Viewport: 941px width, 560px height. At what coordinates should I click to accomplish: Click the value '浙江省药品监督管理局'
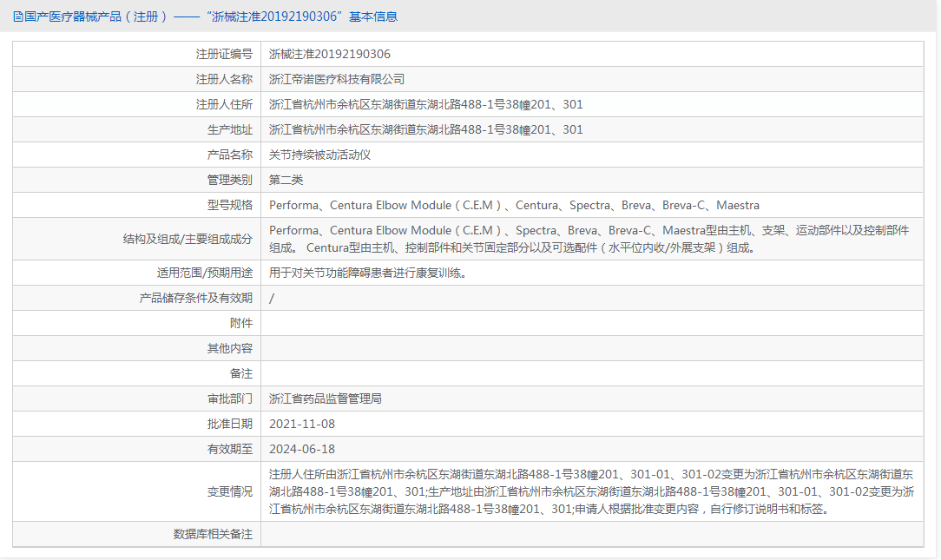pos(326,399)
